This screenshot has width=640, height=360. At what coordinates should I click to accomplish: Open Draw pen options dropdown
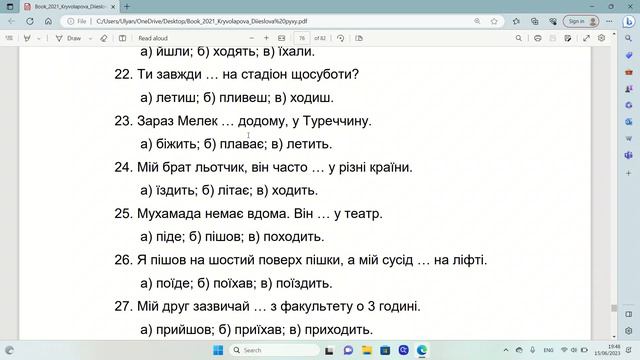tap(90, 38)
